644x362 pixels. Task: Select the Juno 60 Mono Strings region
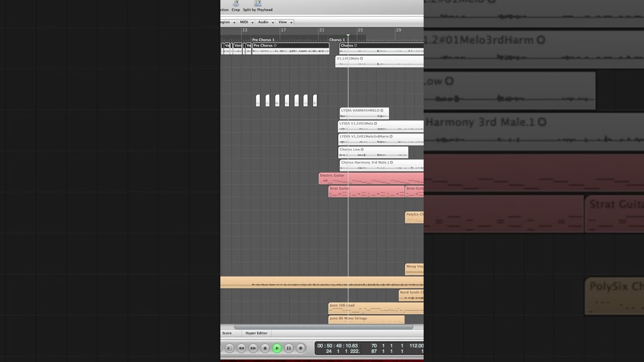pos(366,320)
